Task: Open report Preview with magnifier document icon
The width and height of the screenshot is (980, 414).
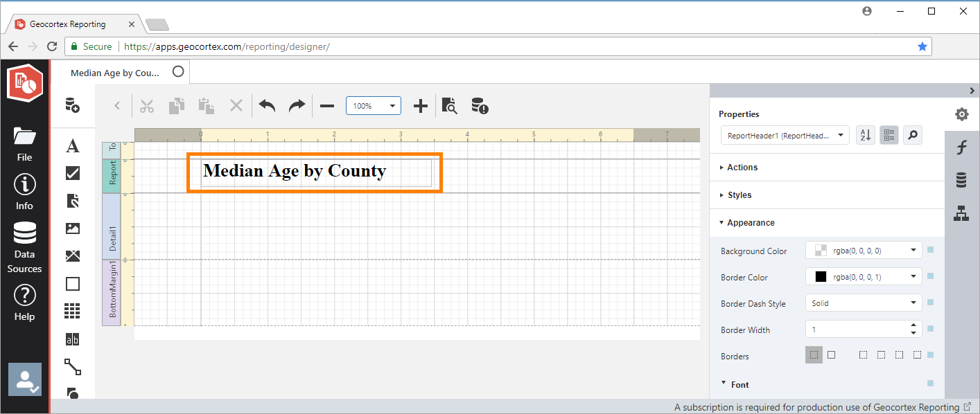Action: [450, 105]
